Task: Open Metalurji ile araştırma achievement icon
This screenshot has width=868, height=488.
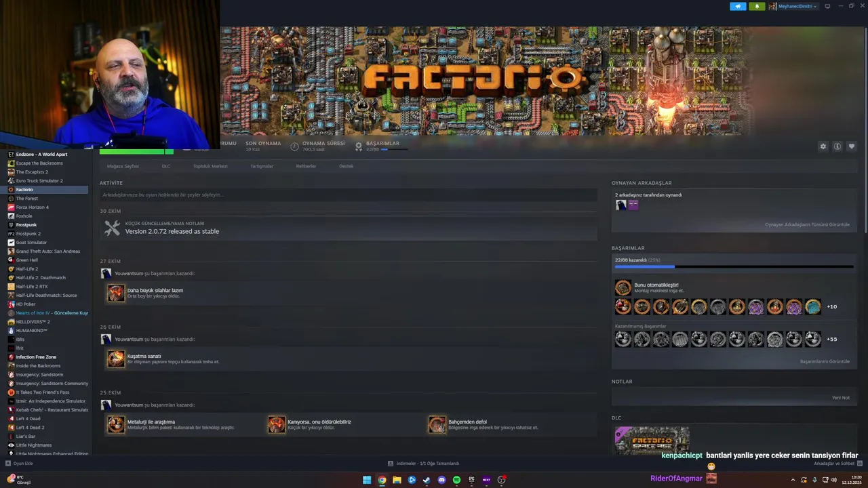Action: 116,424
